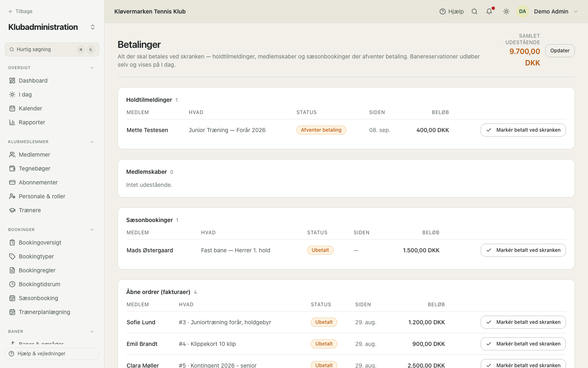
Task: Open the Klubadministration switcher chevrons
Action: coord(93,27)
